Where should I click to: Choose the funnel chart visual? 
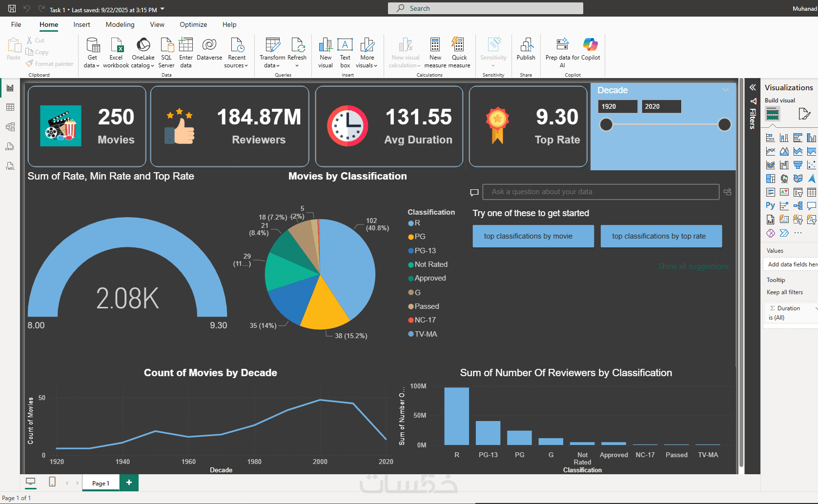[x=798, y=165]
